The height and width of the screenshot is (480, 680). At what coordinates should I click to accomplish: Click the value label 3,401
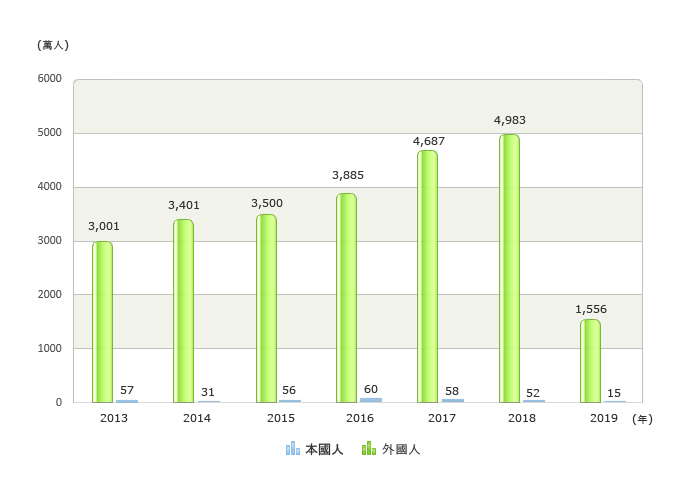coord(184,205)
